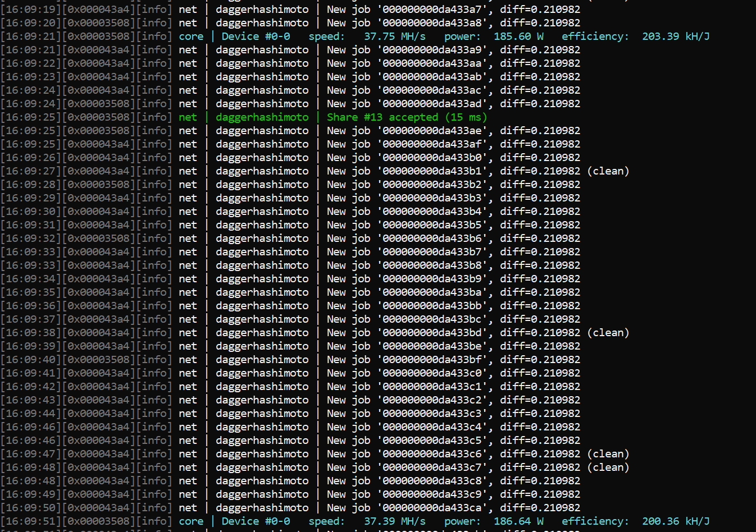Click job ID '000000000da433ad'
Screen dimensions: 756x532
(432, 104)
